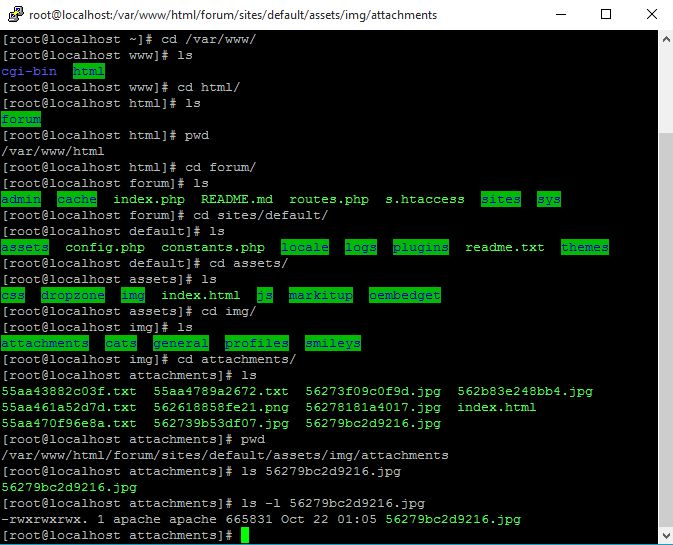Click the vertical scrollbar thumb
Screen dimensions: 673x545
pos(666,330)
